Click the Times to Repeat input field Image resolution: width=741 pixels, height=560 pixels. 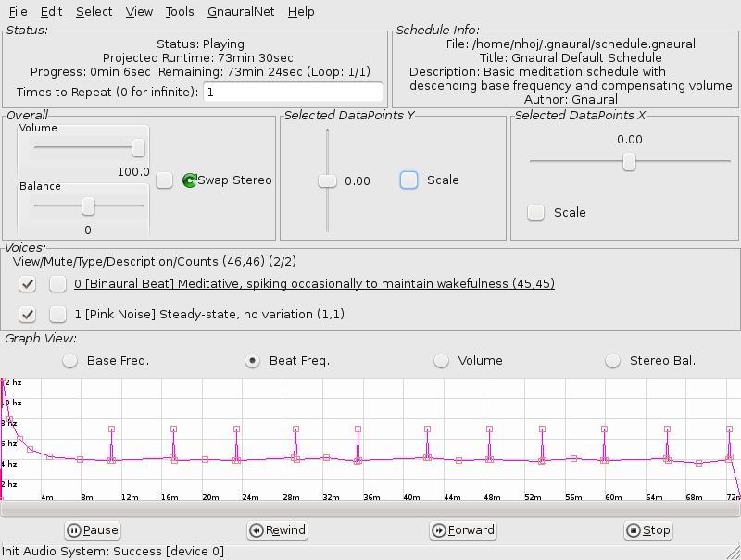pyautogui.click(x=292, y=93)
